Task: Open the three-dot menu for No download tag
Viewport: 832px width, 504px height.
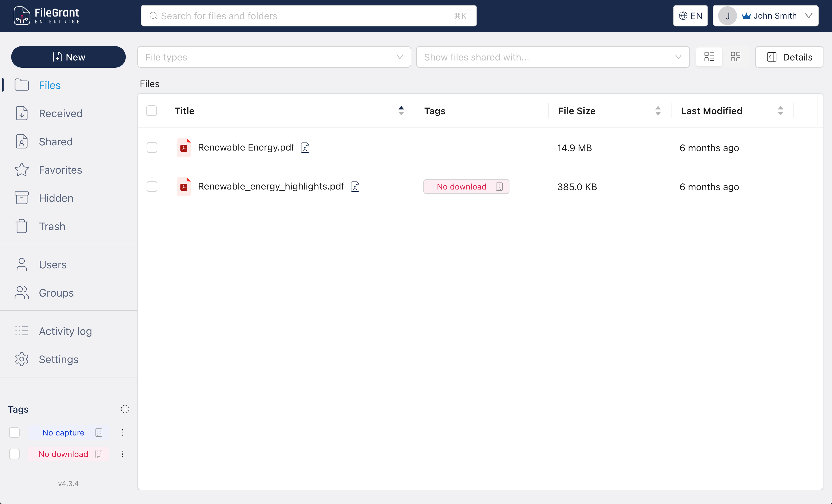Action: [122, 454]
